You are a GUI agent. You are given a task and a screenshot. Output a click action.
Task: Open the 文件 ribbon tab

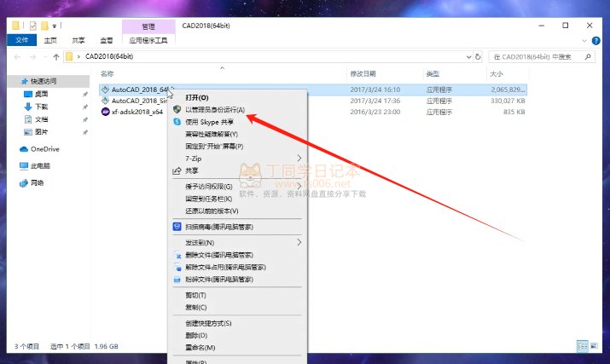click(x=22, y=40)
